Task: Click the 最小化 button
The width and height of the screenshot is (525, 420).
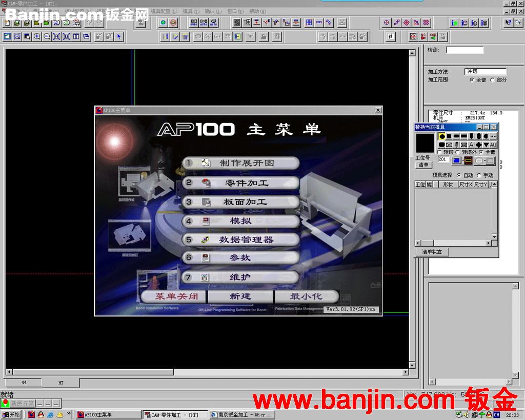Action: click(307, 296)
